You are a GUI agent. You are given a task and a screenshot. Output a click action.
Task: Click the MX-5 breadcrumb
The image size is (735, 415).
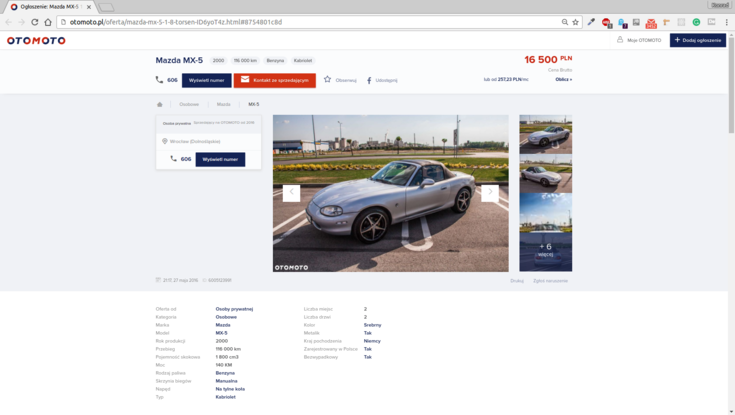(254, 104)
